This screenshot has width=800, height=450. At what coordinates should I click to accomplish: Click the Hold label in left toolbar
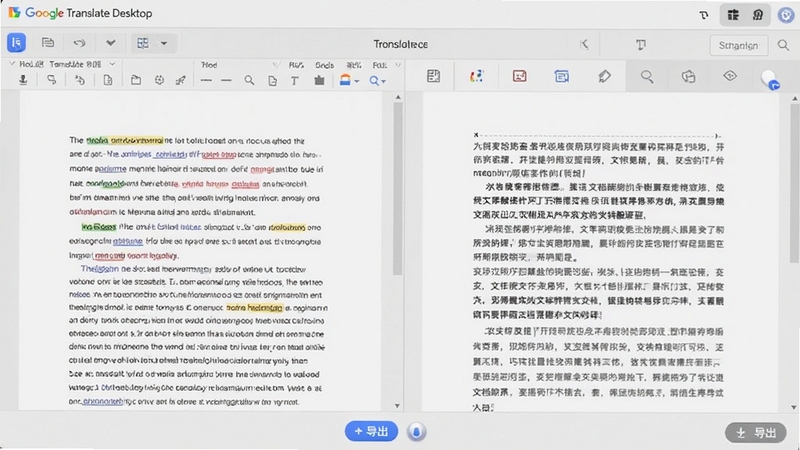[x=31, y=64]
